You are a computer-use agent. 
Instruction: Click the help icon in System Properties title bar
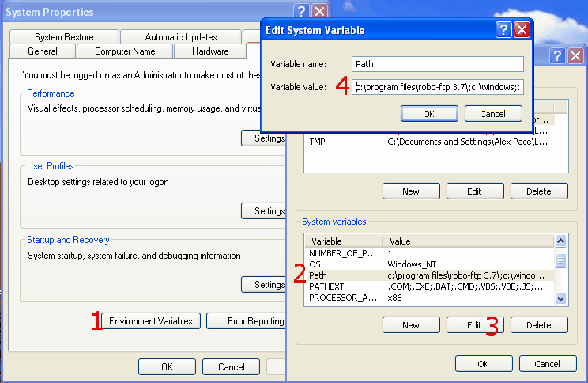(301, 12)
